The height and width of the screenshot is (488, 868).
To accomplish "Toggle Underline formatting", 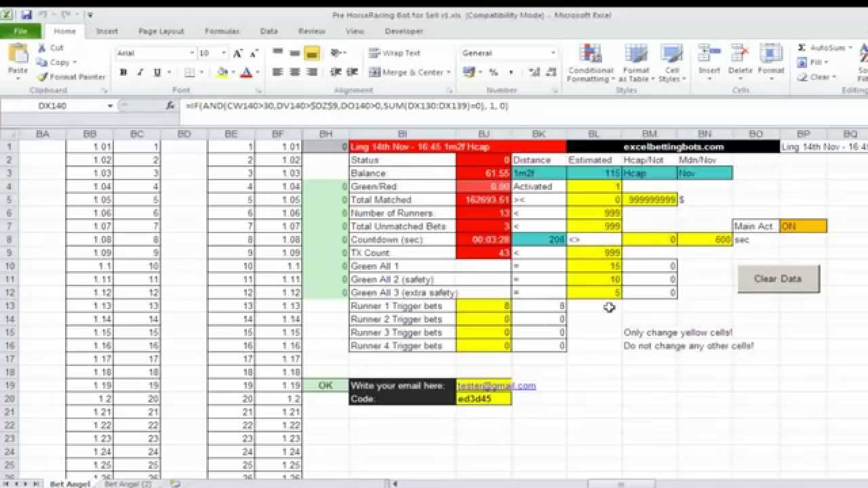I will 157,73.
